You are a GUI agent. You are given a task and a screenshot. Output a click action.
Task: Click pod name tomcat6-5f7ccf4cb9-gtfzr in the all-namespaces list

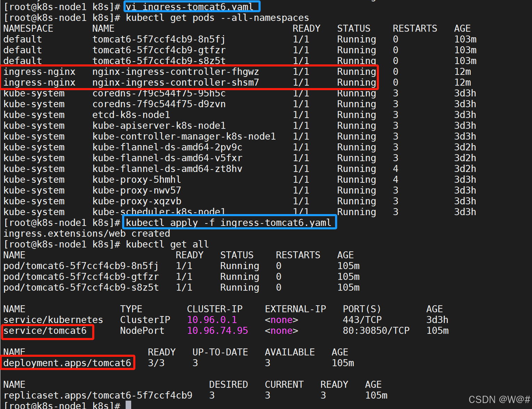(159, 50)
